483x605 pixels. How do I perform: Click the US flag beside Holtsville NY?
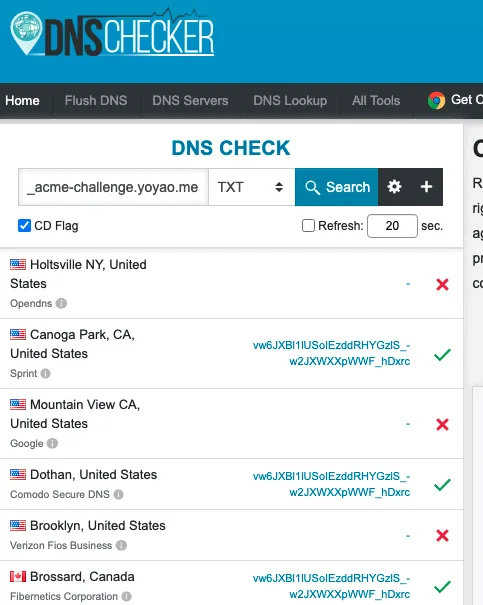pyautogui.click(x=18, y=265)
